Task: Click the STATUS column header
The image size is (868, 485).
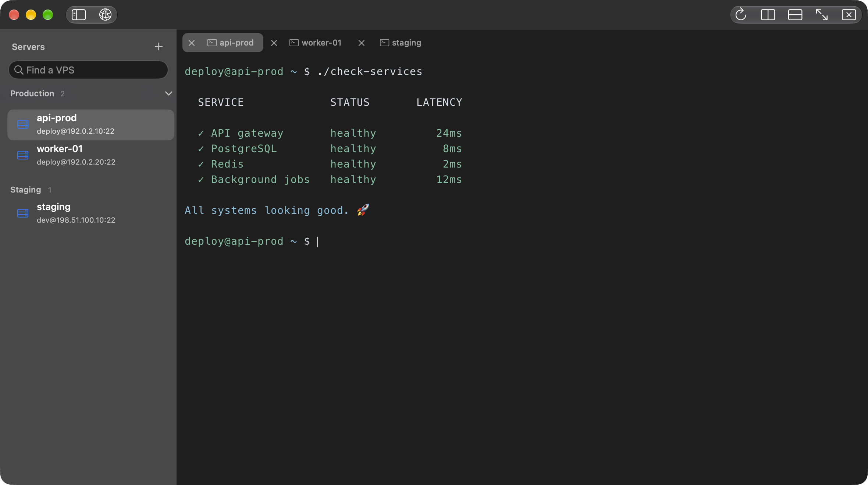Action: point(350,102)
